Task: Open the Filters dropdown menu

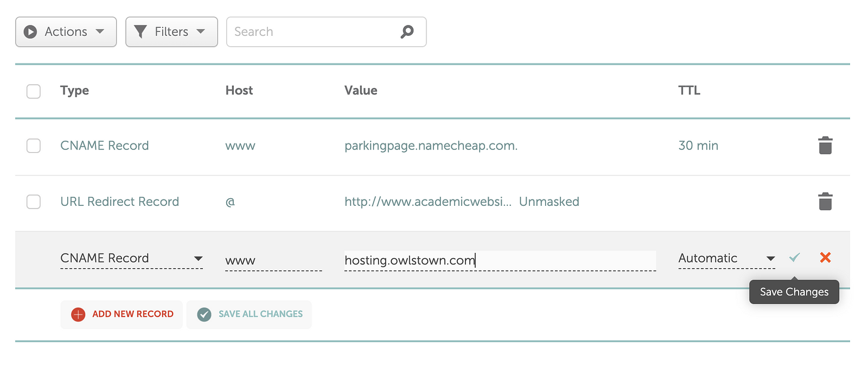Action: (x=171, y=32)
